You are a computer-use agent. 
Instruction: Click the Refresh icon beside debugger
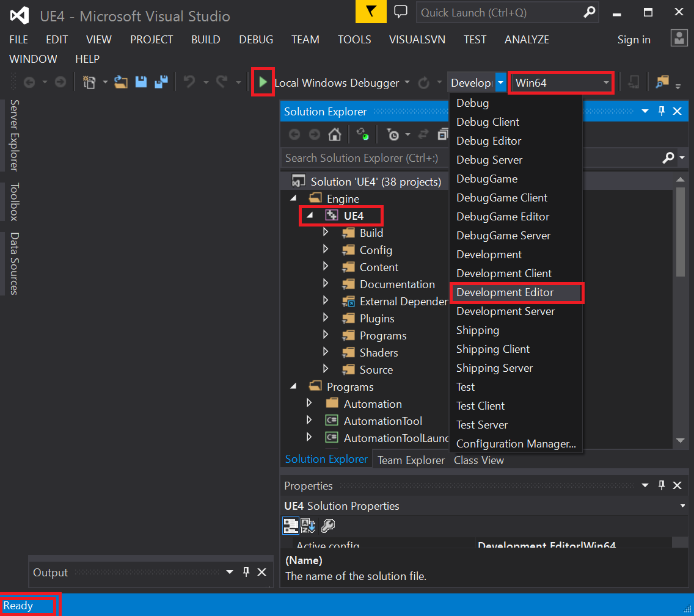pos(423,82)
